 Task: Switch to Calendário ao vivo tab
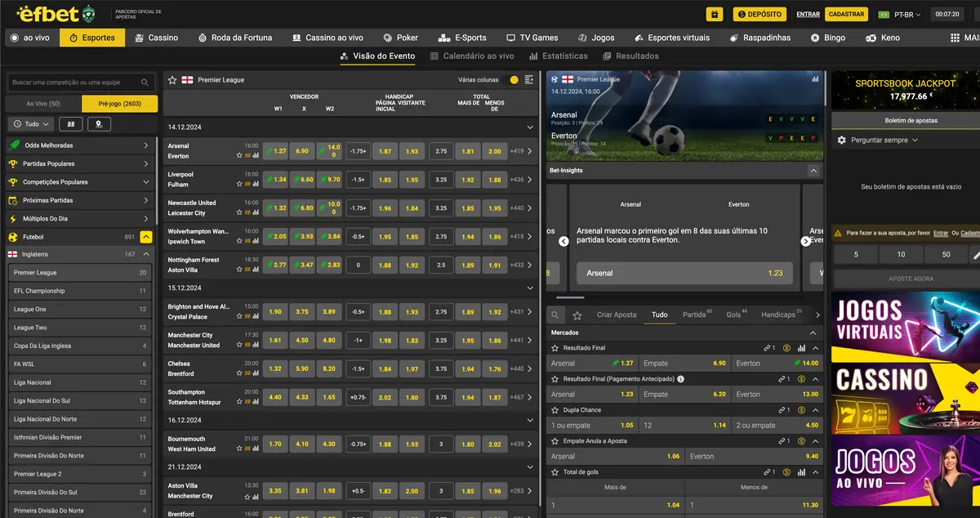(x=471, y=56)
